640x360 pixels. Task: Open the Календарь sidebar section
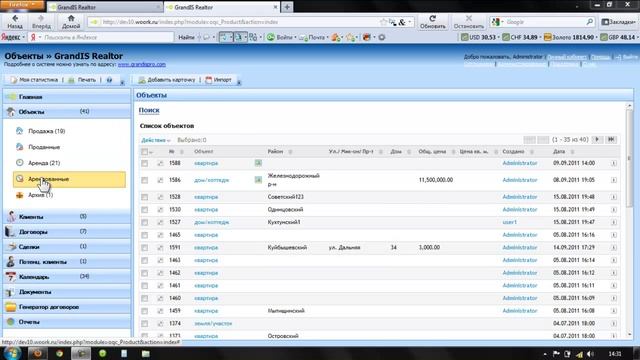click(67, 277)
